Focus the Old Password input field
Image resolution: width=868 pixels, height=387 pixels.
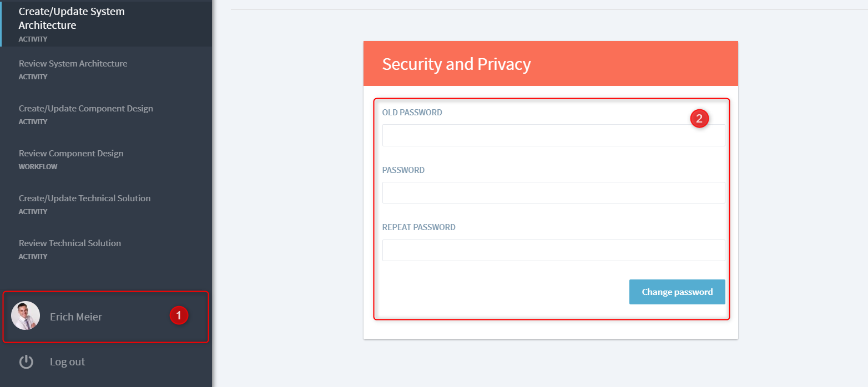pos(553,135)
